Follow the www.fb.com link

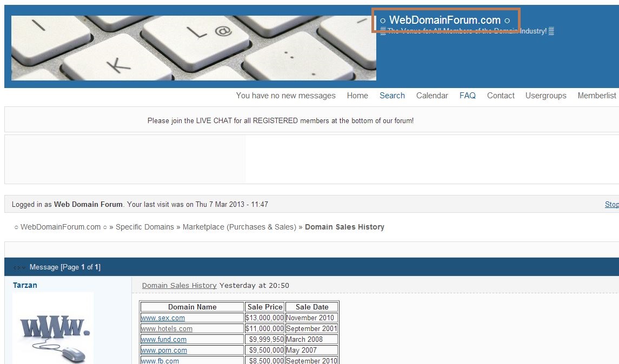tap(160, 360)
